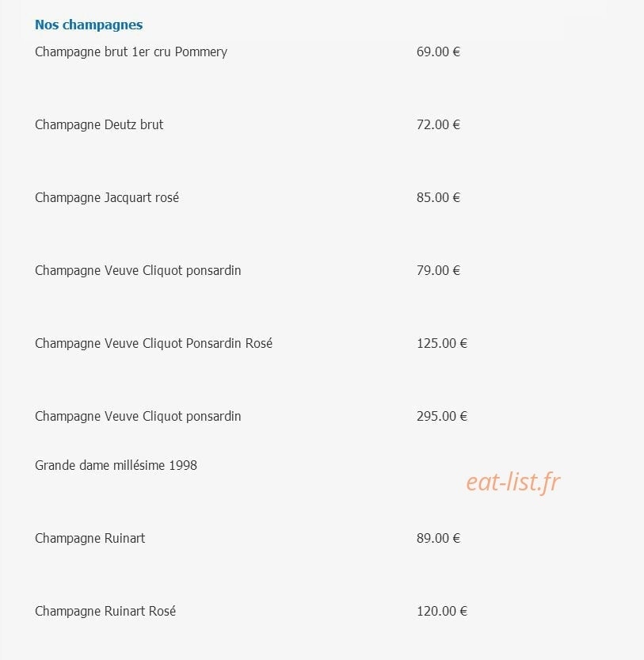Click the 85.00 € price
Viewport: 644px width, 660px height.
coord(438,197)
